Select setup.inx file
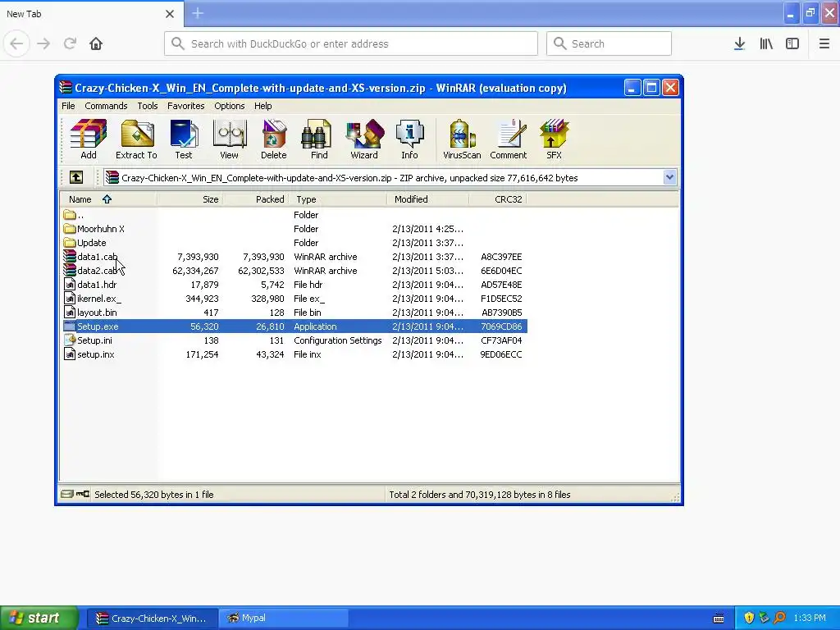The width and height of the screenshot is (840, 630). point(294,354)
